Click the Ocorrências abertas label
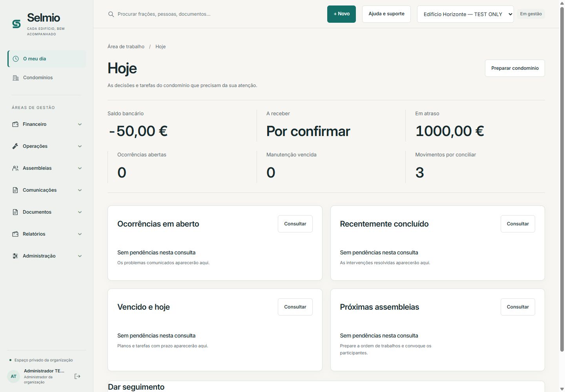Screen dimensions: 565x392 click(x=142, y=155)
